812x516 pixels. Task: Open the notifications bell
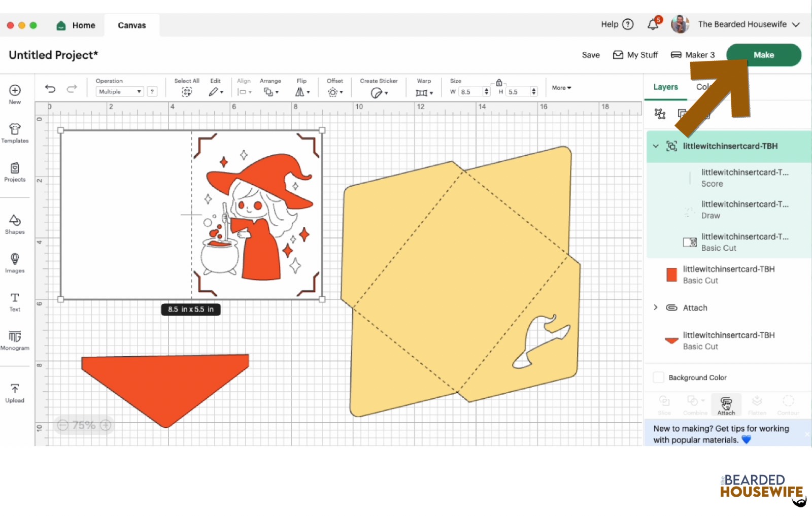[653, 24]
